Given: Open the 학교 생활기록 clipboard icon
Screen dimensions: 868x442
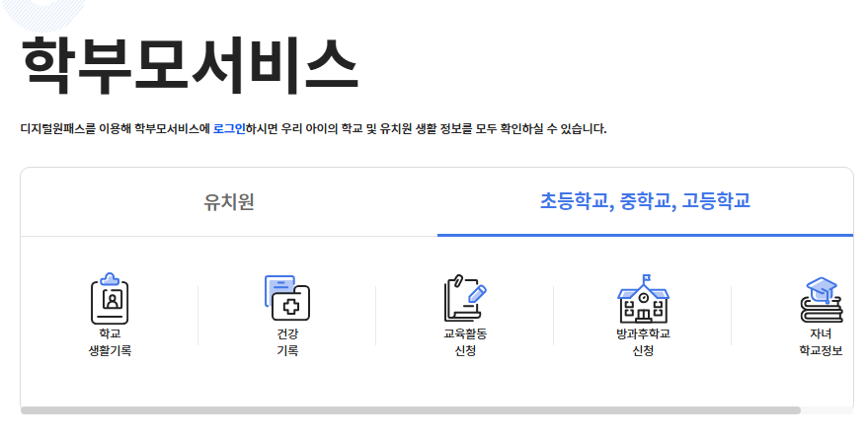Looking at the screenshot, I should coord(110,298).
